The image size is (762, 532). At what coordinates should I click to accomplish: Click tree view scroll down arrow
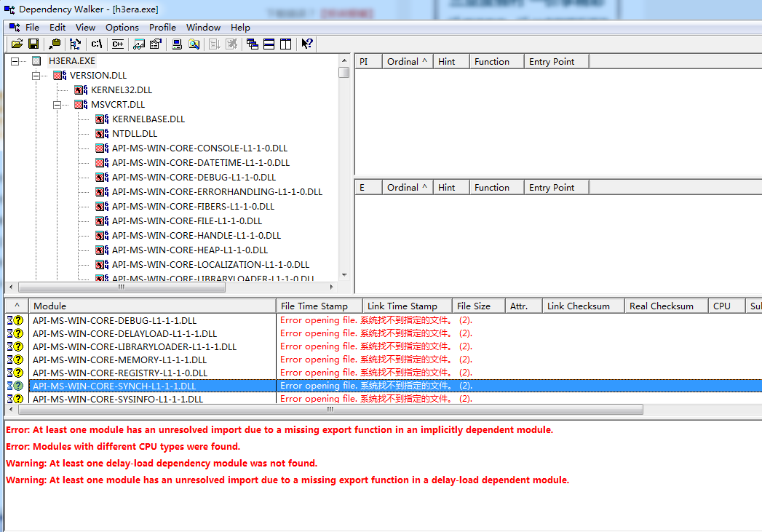tap(344, 275)
